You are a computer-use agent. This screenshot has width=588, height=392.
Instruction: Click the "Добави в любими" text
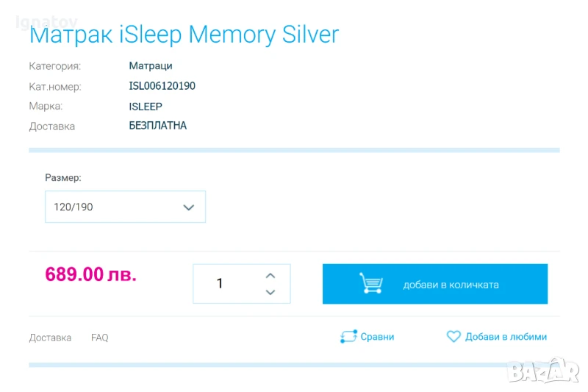click(506, 337)
